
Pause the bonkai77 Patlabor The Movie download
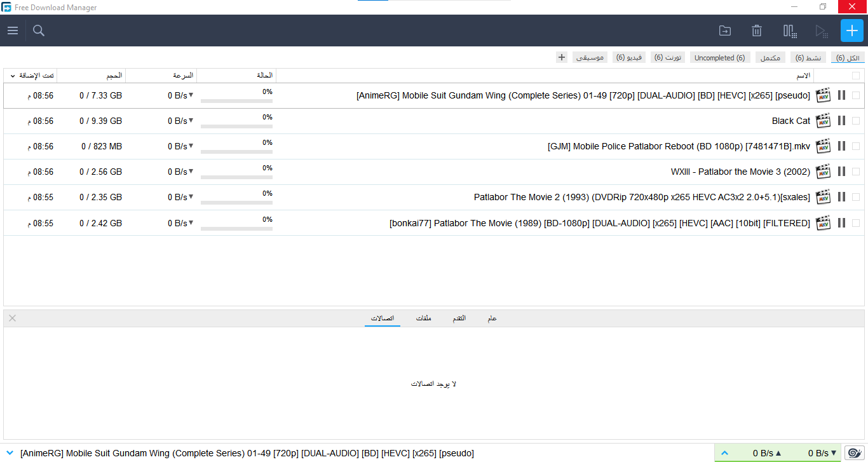coord(841,223)
